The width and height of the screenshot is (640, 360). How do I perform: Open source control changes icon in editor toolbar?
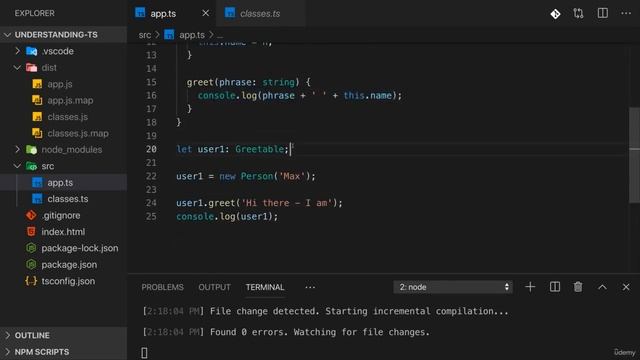pos(555,14)
